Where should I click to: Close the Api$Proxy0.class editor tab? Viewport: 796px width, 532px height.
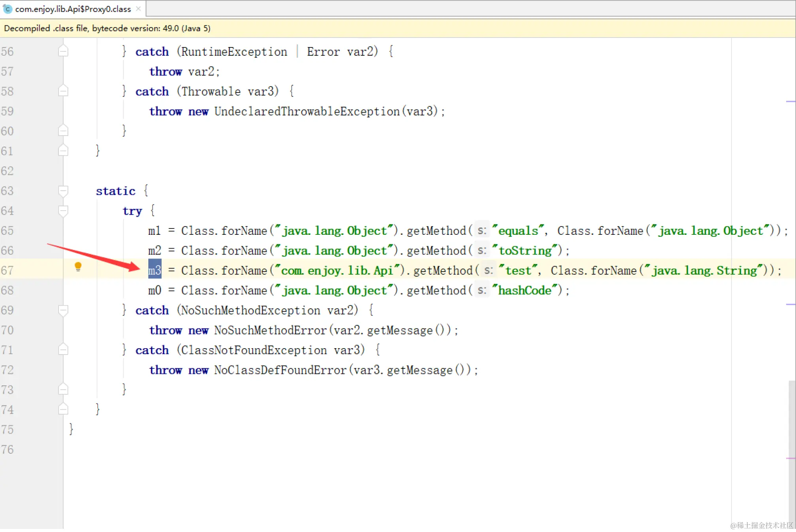point(138,9)
